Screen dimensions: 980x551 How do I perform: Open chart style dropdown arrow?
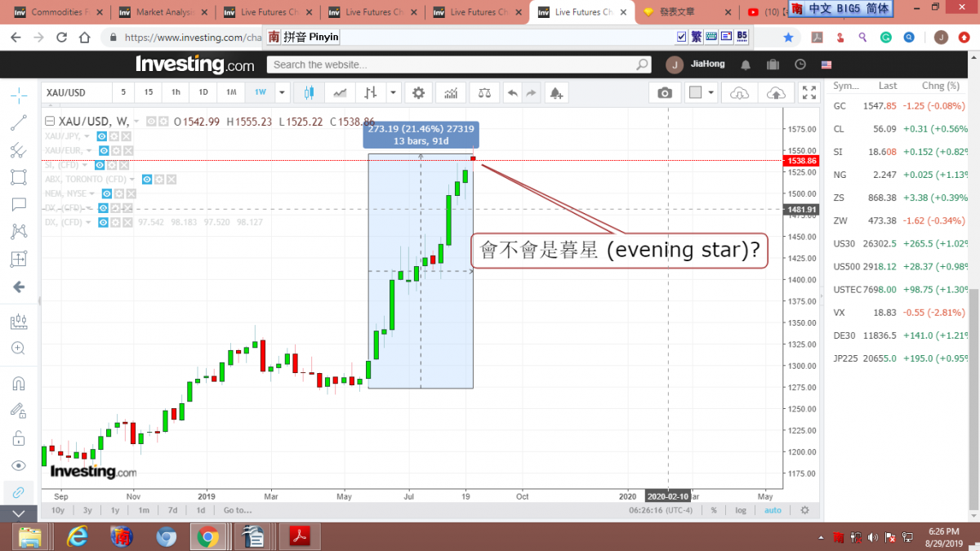click(393, 93)
